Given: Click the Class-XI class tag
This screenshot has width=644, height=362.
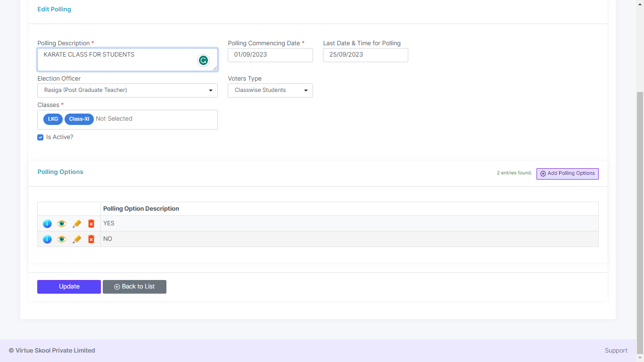Looking at the screenshot, I should 79,119.
